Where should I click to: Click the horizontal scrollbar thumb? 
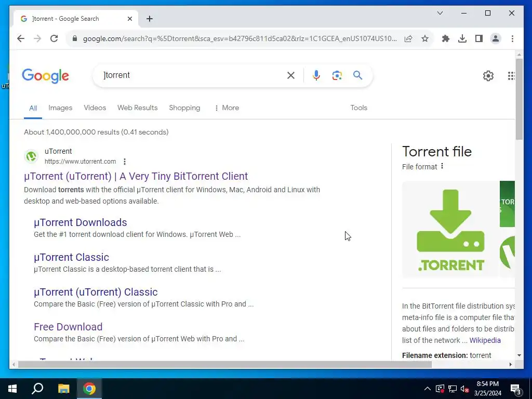point(224,365)
